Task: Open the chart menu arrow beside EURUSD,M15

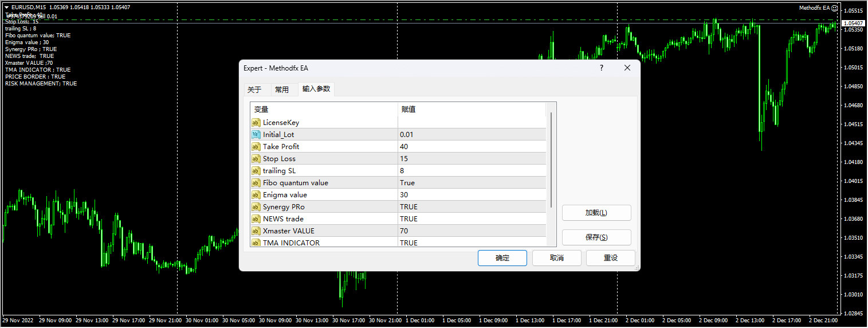Action: click(6, 7)
